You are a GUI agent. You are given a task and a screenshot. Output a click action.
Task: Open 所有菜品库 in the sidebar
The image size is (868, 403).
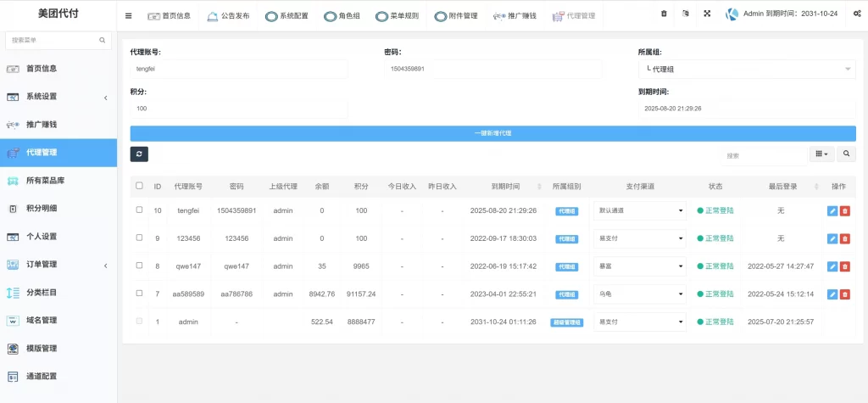[x=58, y=181]
